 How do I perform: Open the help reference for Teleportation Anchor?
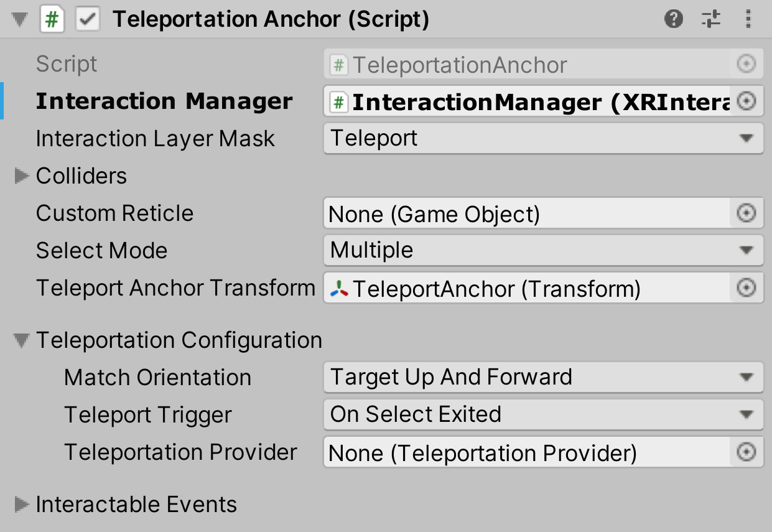pos(674,19)
